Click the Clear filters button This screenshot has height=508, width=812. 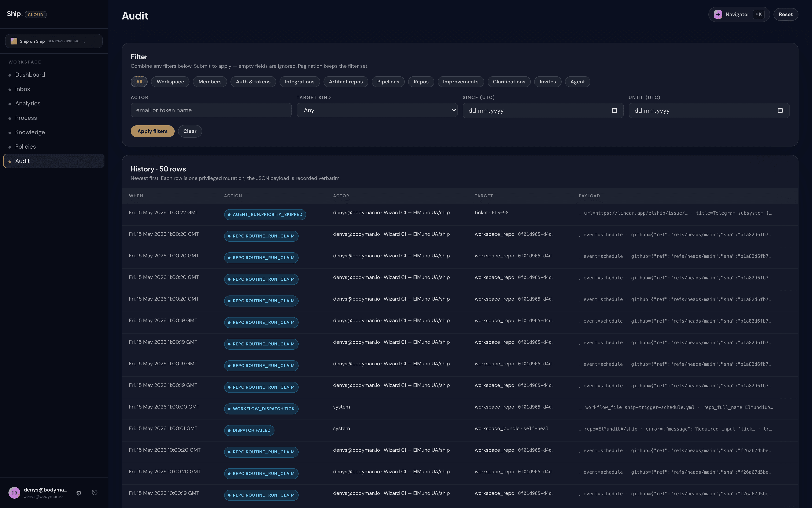point(190,131)
